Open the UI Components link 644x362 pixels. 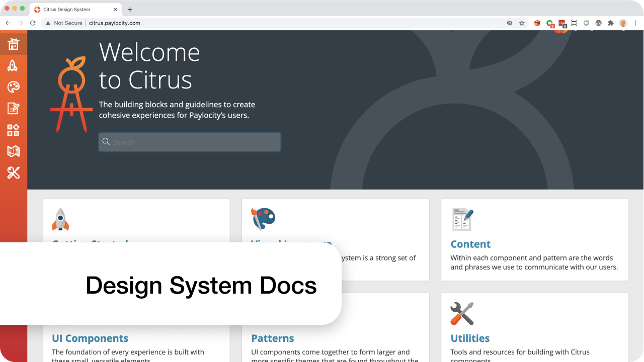90,338
